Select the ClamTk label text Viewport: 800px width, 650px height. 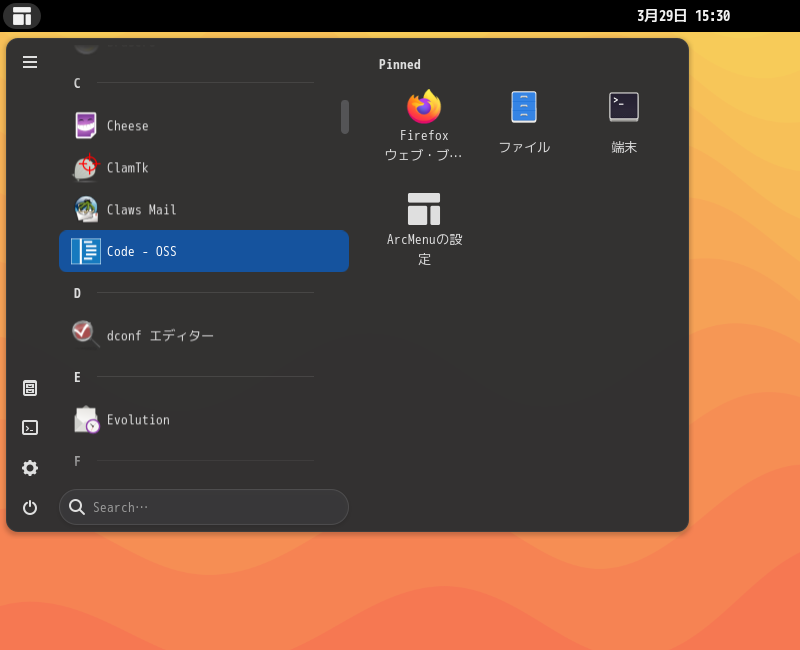pyautogui.click(x=128, y=168)
